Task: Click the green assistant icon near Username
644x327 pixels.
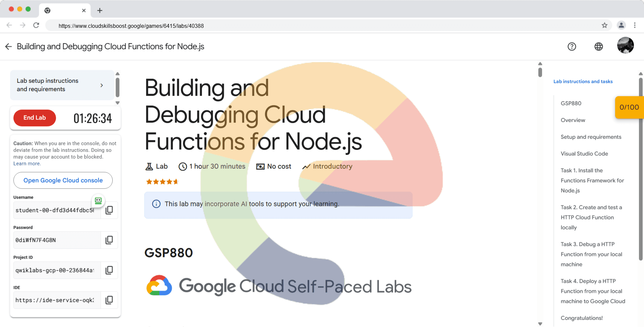Action: pyautogui.click(x=98, y=201)
